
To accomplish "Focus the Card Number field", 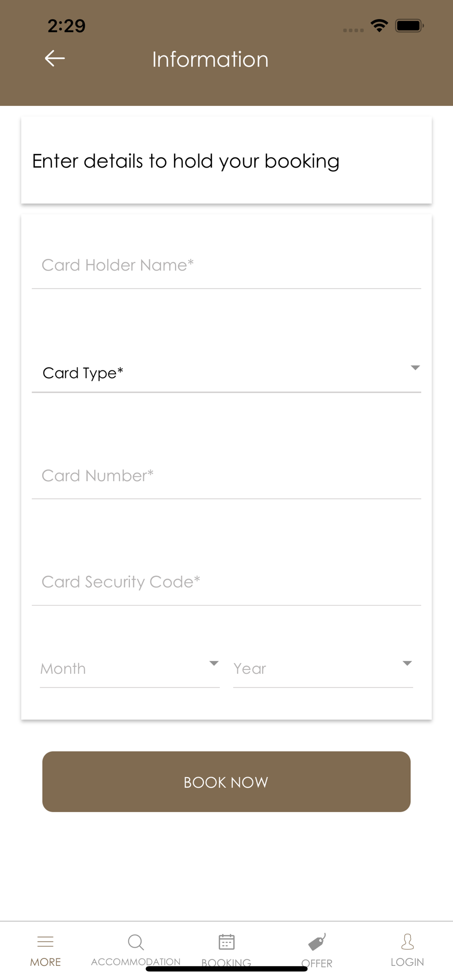I will click(226, 476).
